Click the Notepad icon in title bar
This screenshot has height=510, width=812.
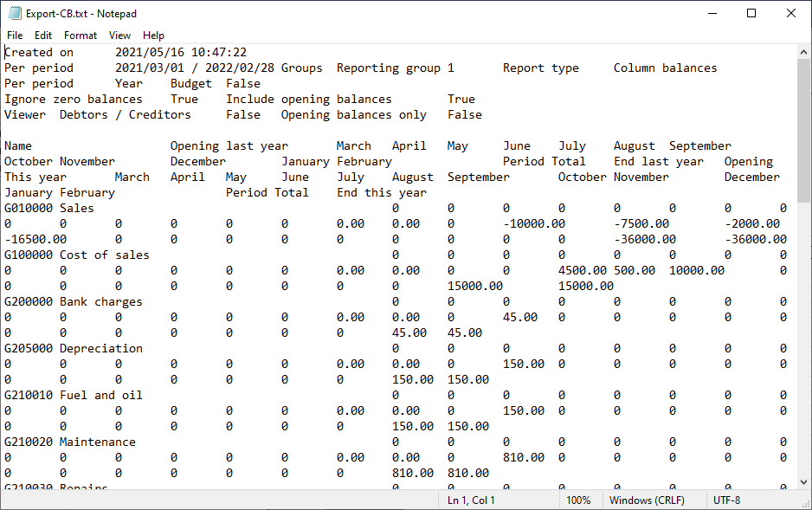15,14
